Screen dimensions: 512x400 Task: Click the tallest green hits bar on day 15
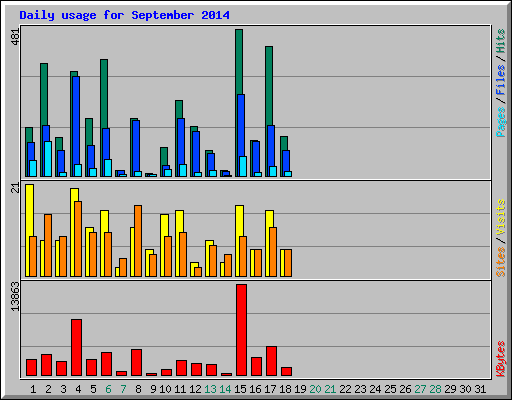pos(239,62)
